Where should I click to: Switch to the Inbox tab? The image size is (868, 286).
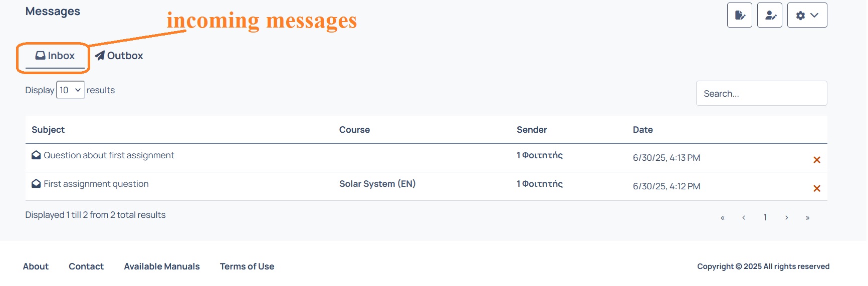55,56
